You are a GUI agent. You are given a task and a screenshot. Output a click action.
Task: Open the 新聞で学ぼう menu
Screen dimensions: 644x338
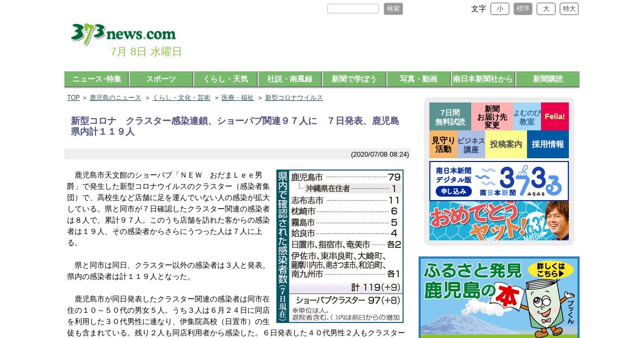(x=354, y=79)
